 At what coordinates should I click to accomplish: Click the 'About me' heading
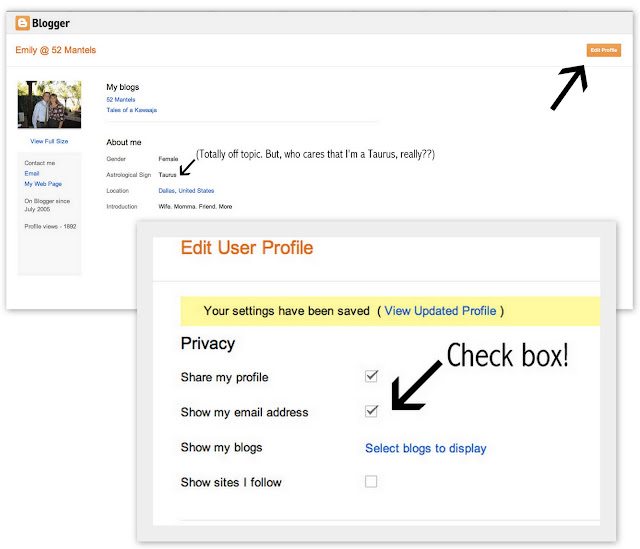[x=124, y=142]
